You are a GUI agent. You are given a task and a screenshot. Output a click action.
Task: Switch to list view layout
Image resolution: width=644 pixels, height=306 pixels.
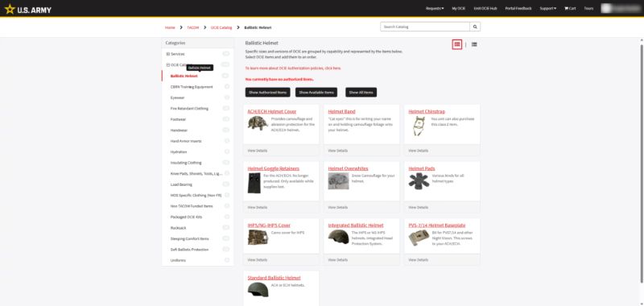coord(474,44)
